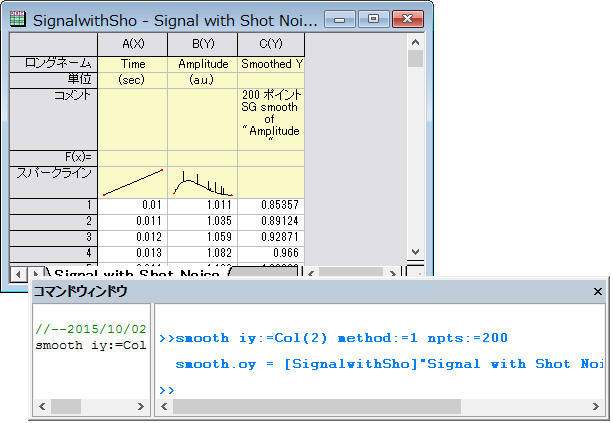
Task: Click cell with value 1.011
Action: coord(203,206)
